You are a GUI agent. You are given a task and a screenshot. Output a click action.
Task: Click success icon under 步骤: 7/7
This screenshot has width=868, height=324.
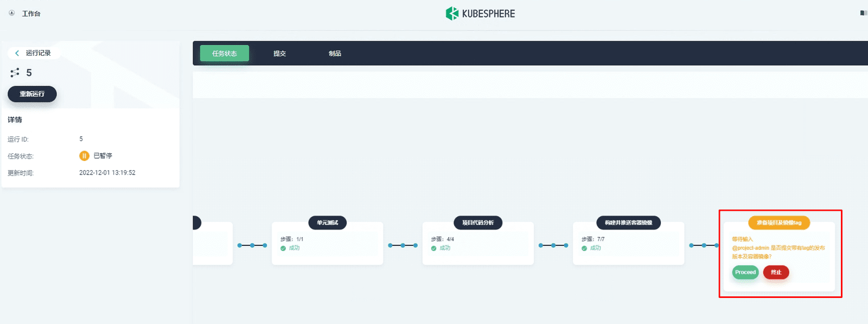tap(584, 248)
